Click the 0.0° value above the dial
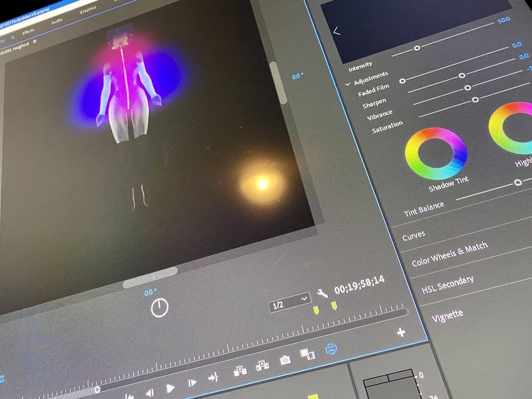The image size is (532, 399). coord(150,292)
